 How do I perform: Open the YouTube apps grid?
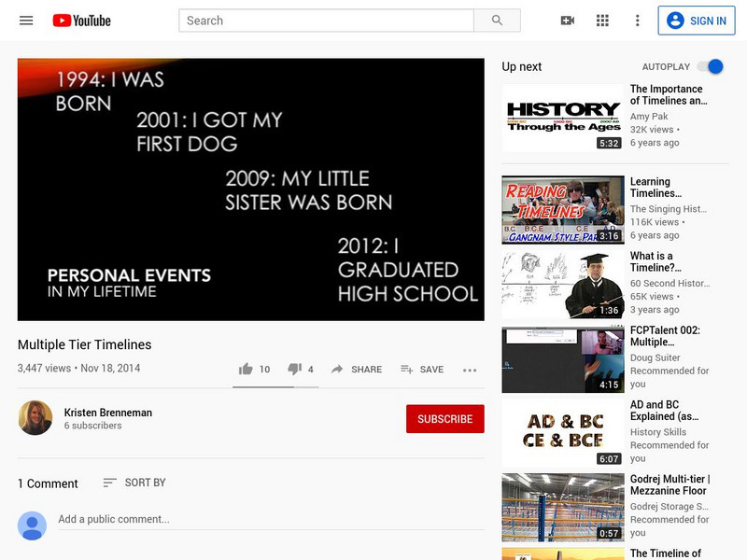click(602, 21)
